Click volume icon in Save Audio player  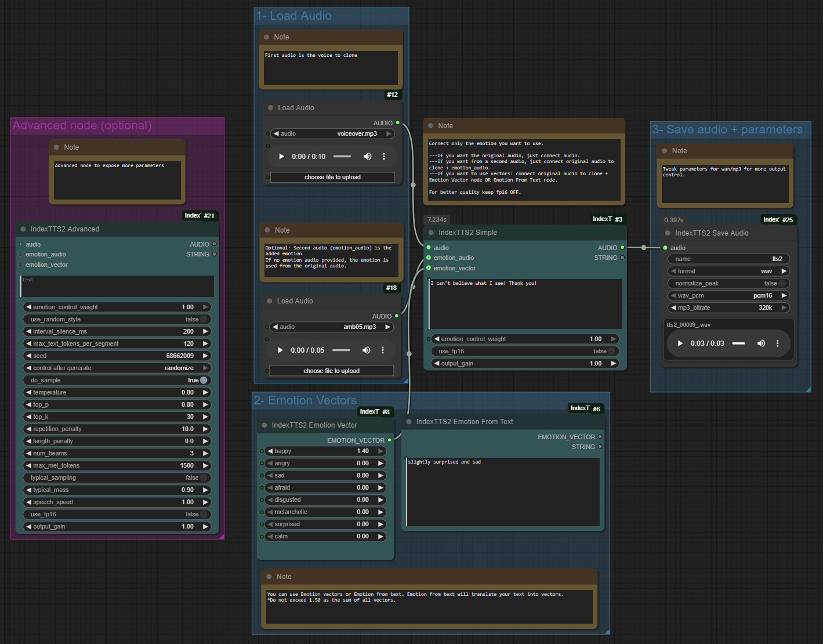[x=761, y=343]
